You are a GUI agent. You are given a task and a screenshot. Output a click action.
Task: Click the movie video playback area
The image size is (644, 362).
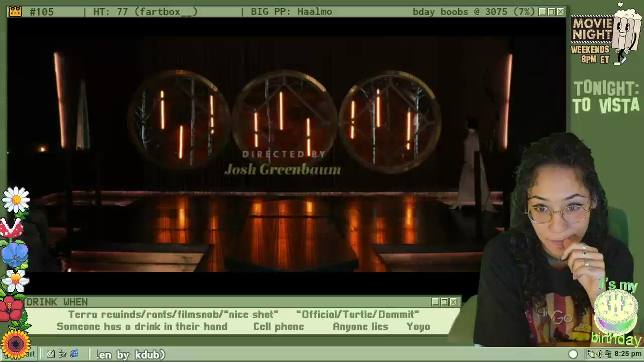286,154
